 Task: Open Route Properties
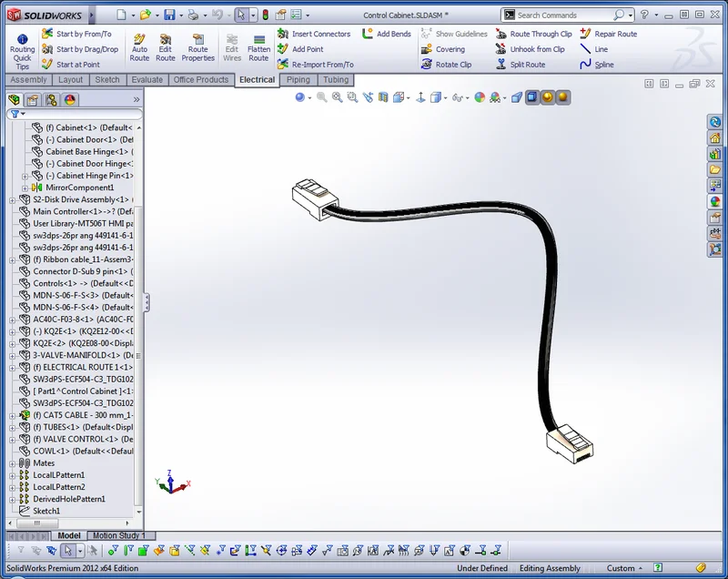pos(197,47)
